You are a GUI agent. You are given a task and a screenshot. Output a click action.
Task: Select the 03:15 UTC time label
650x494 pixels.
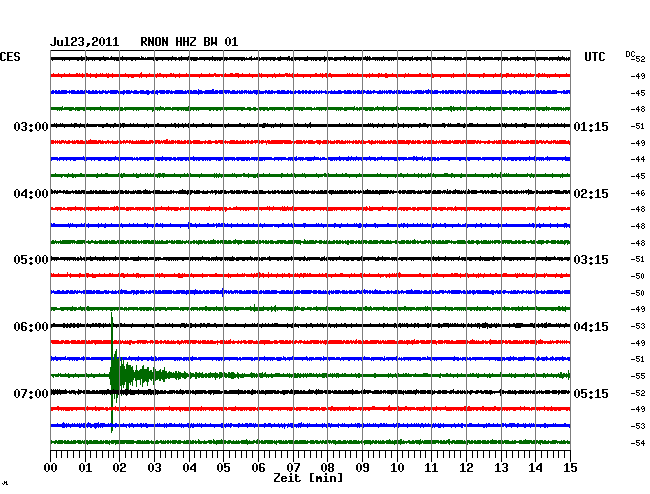coord(591,260)
